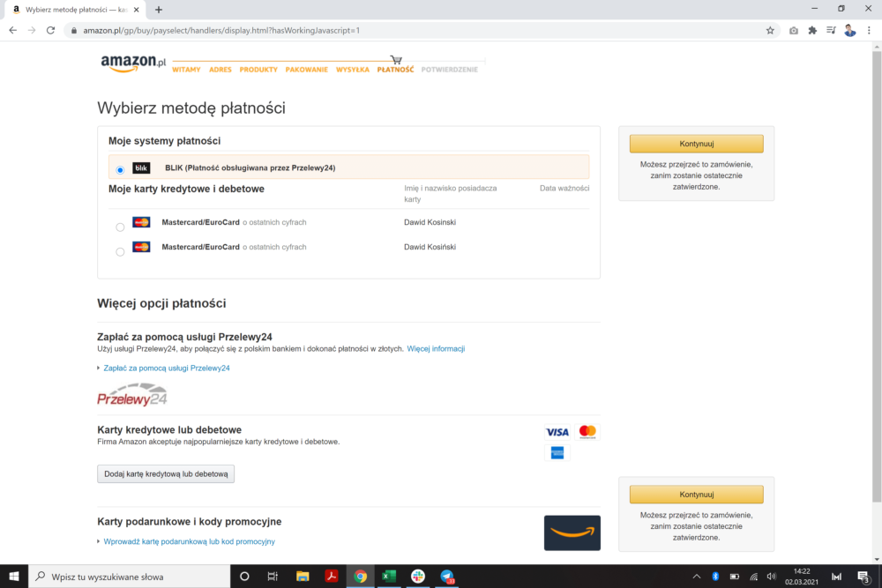Click the browser forward arrow
The image size is (882, 588).
32,30
